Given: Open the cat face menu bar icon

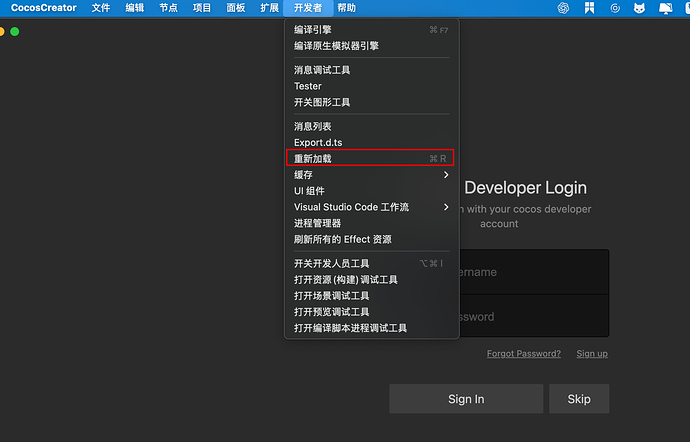Looking at the screenshot, I should pos(639,8).
